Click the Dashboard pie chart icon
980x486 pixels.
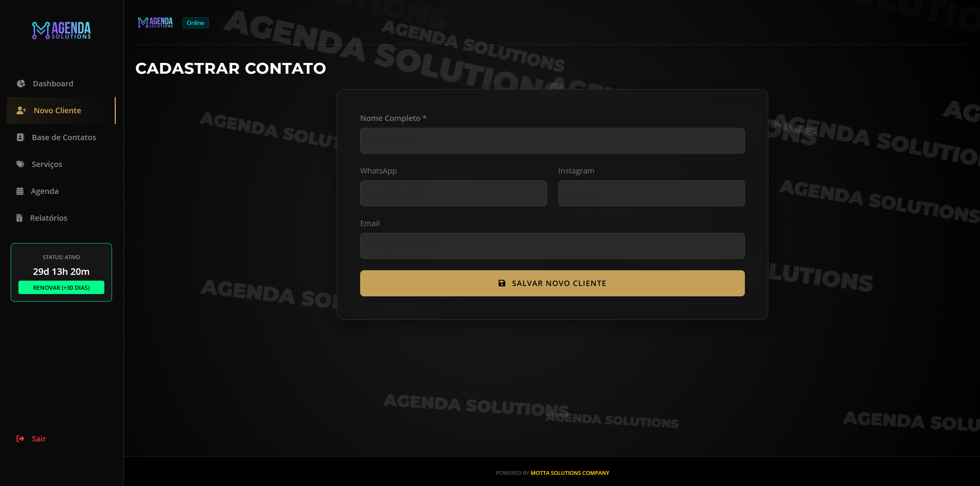pyautogui.click(x=21, y=84)
